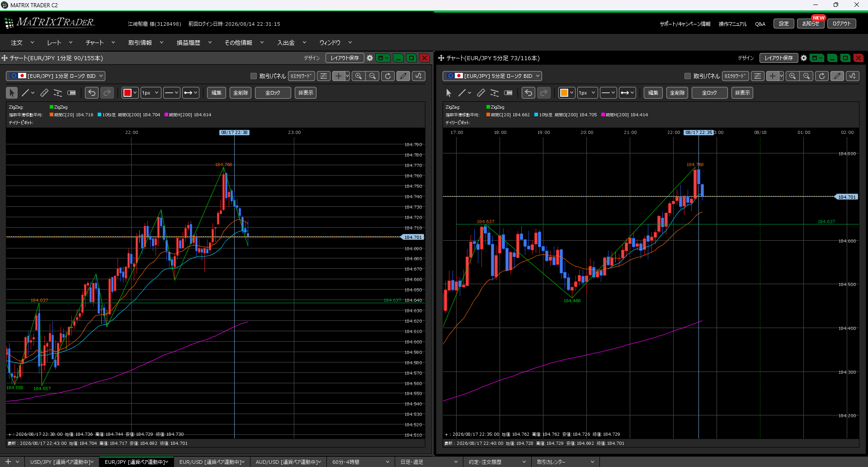Toggle the pencil drawing toolbar in 5-minute chart

[837, 76]
